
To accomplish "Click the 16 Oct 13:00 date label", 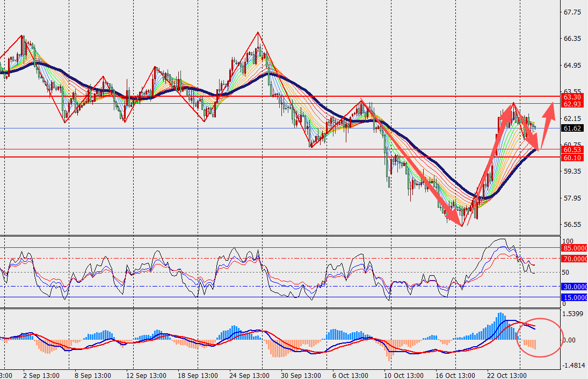I will tap(454, 375).
